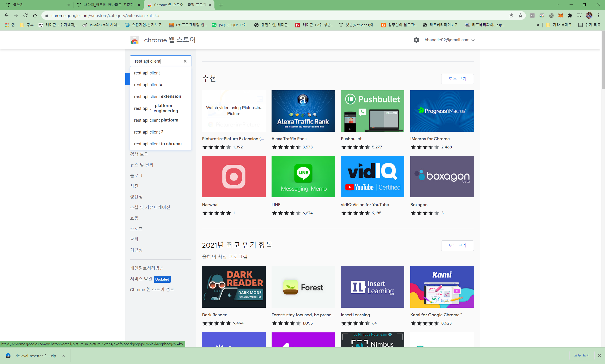The height and width of the screenshot is (364, 605).
Task: Click 모두 보기 button for 추천 section
Action: 457,79
